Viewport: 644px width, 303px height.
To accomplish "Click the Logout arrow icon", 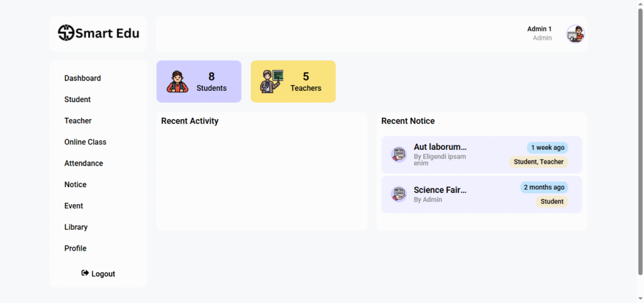I will point(85,273).
